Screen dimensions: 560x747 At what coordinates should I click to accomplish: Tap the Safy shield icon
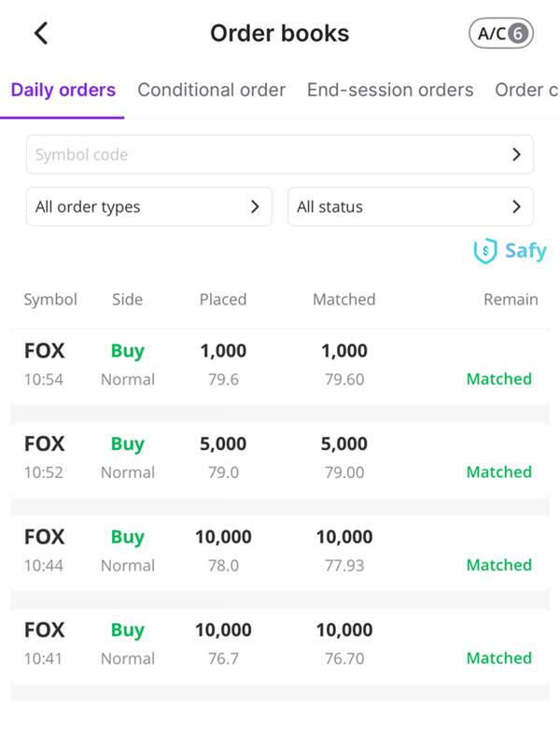tap(485, 251)
